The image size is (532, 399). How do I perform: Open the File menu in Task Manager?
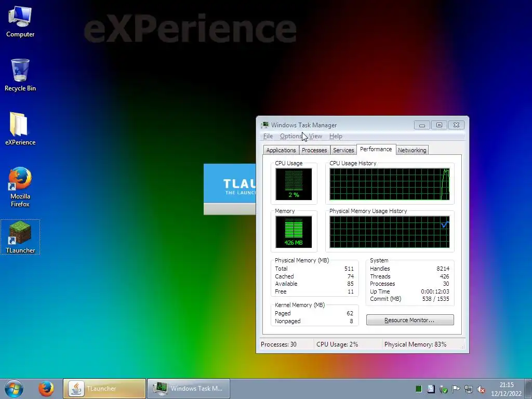268,136
